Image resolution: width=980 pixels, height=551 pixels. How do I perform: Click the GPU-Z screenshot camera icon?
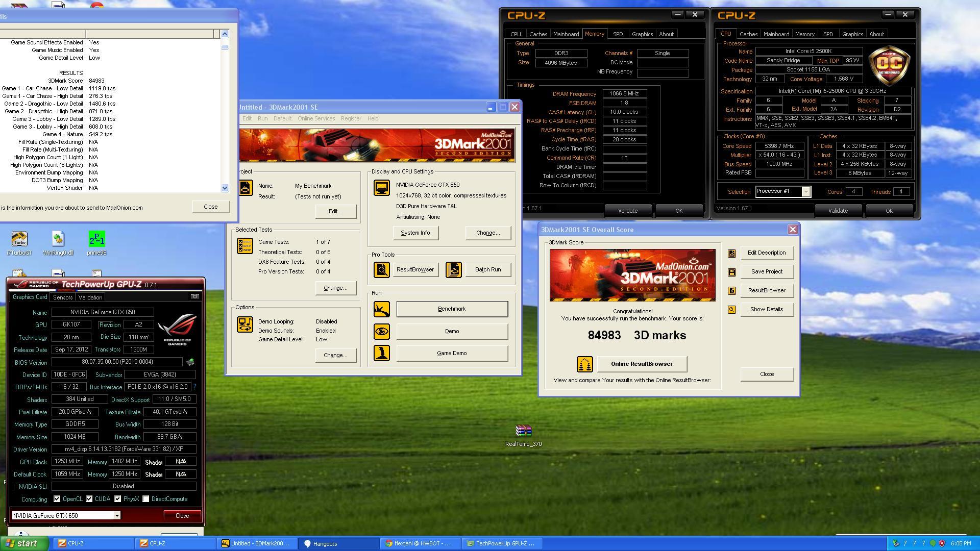194,296
